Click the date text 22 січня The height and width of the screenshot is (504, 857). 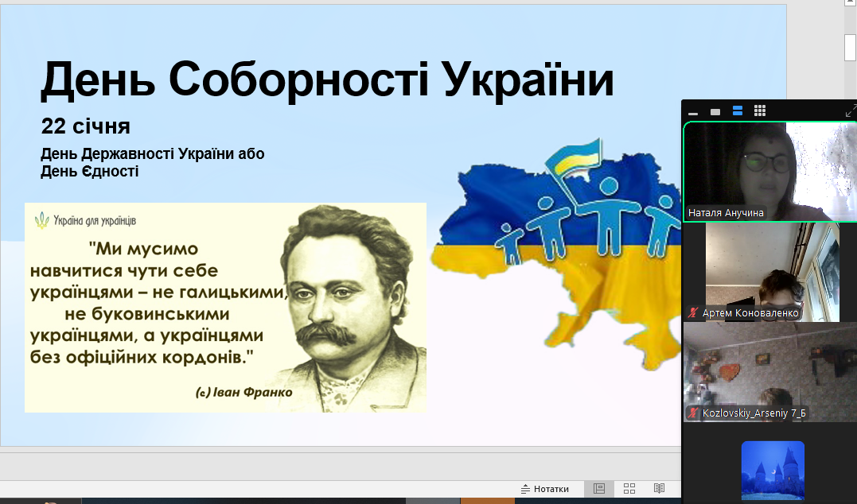coord(86,126)
